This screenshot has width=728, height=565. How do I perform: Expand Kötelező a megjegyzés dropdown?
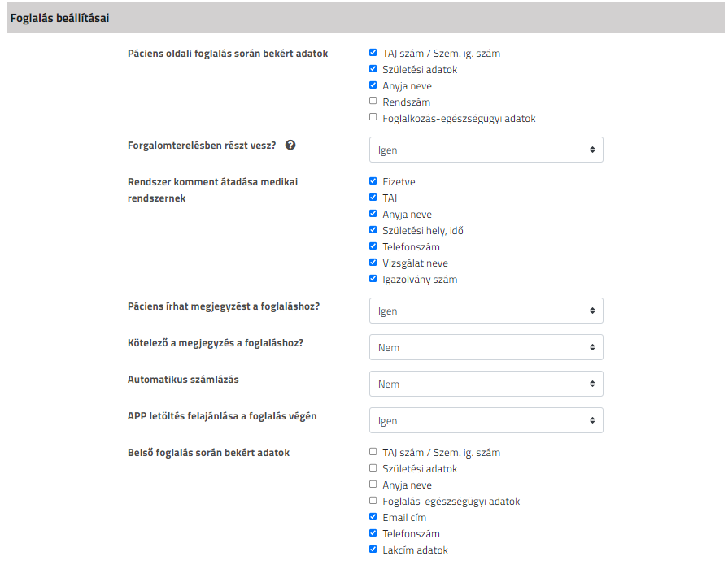[x=486, y=347]
